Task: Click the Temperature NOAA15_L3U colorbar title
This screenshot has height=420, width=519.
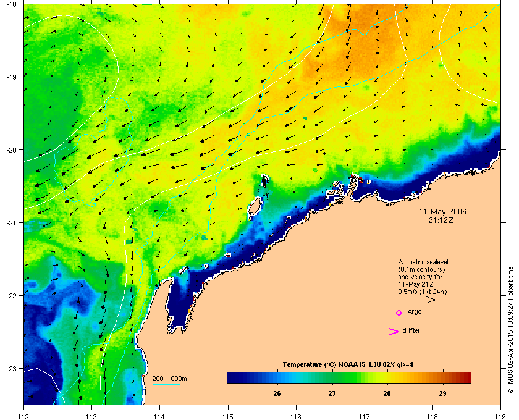Action: click(x=348, y=365)
